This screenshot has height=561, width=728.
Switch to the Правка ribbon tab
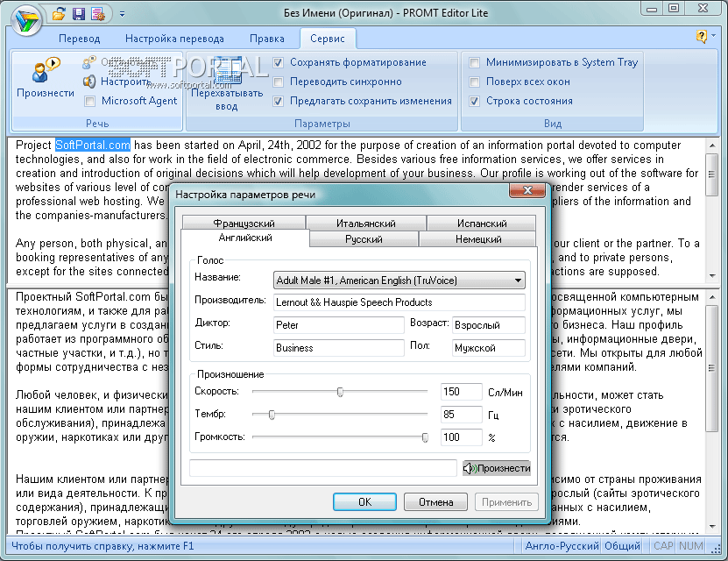[267, 39]
